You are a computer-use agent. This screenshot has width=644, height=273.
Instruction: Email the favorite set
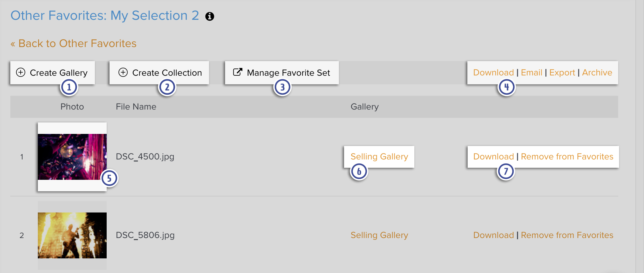532,73
